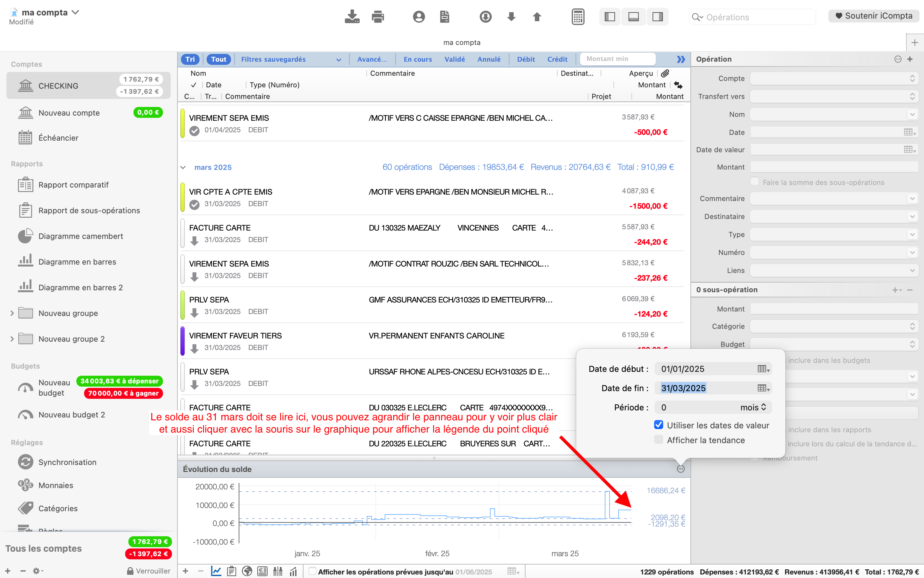This screenshot has width=924, height=578.
Task: Open the user account icon
Action: [x=419, y=17]
